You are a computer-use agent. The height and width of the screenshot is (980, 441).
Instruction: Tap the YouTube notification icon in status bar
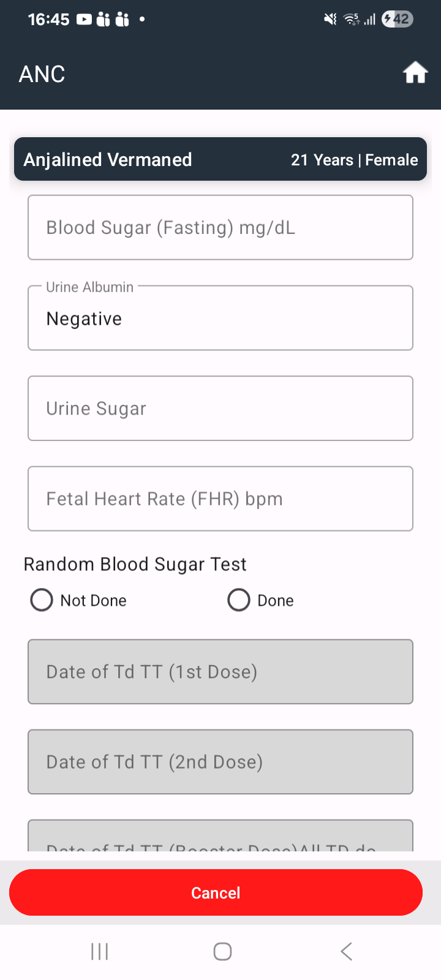(84, 20)
